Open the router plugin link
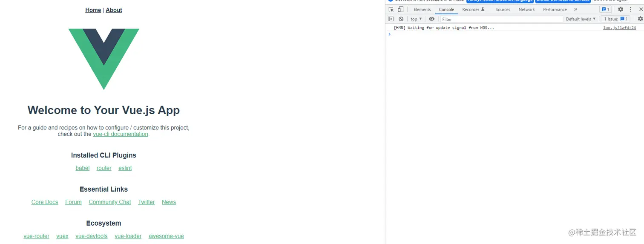 click(x=104, y=168)
